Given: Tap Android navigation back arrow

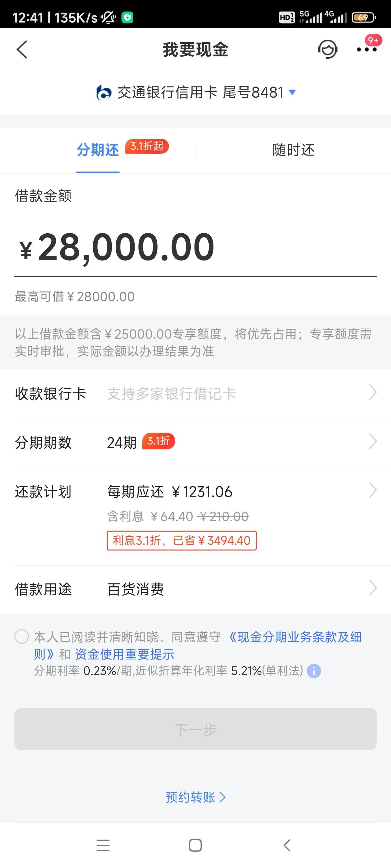Looking at the screenshot, I should [x=287, y=845].
